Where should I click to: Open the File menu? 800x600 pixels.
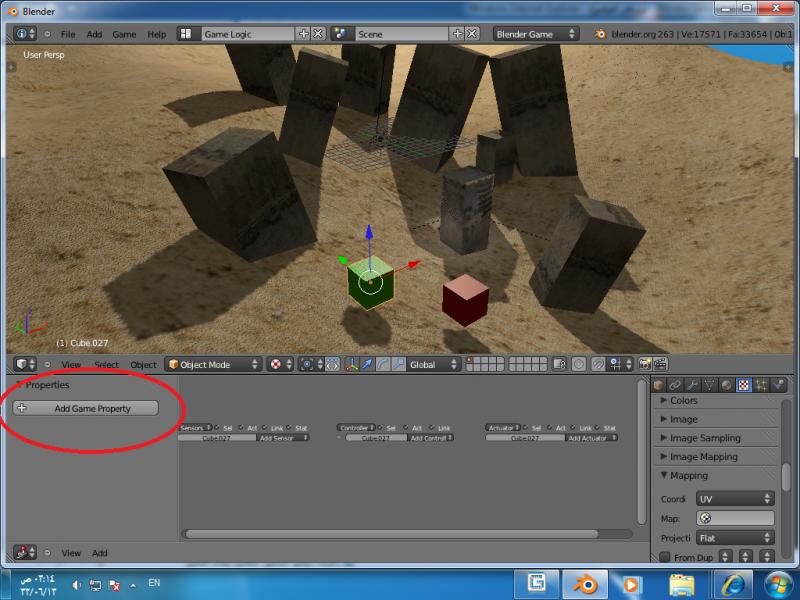(x=68, y=34)
